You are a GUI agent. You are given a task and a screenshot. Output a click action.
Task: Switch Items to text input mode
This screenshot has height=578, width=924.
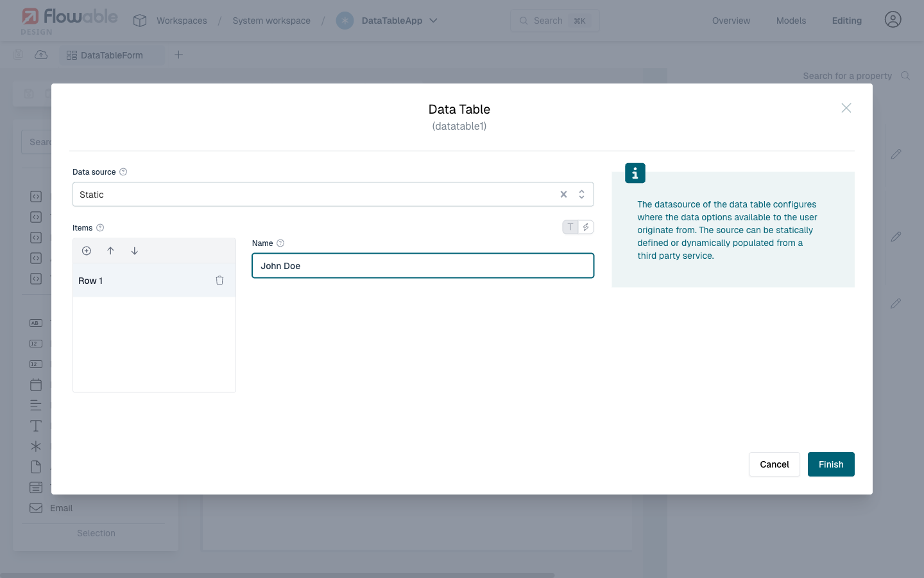pos(570,227)
